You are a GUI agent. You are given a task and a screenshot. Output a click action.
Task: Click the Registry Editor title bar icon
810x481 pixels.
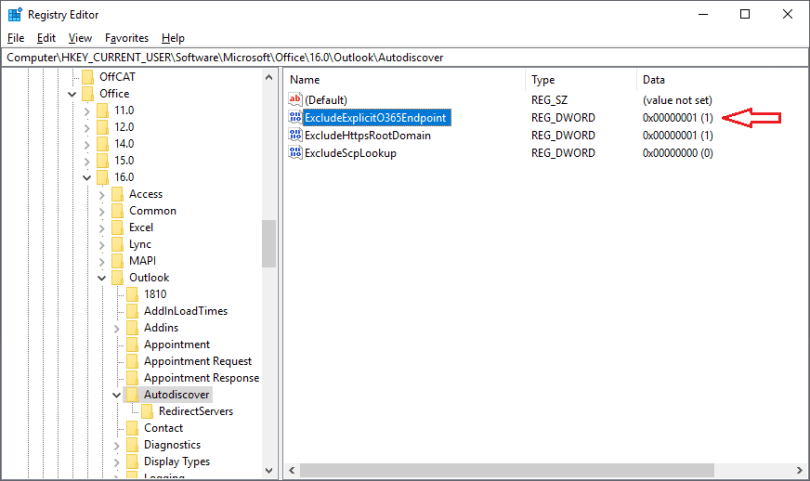pos(14,14)
